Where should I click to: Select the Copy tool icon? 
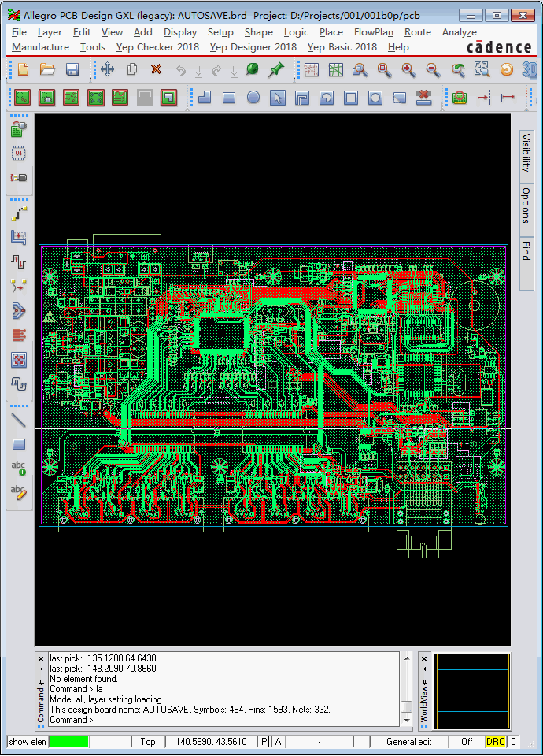(132, 70)
